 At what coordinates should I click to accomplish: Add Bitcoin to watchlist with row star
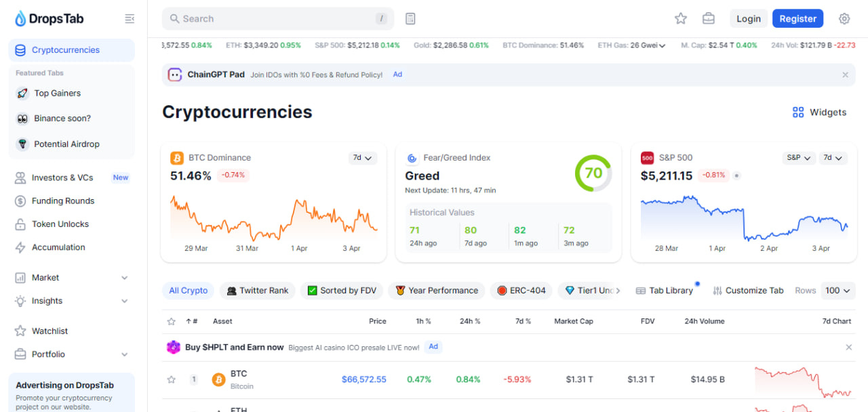[x=172, y=379]
